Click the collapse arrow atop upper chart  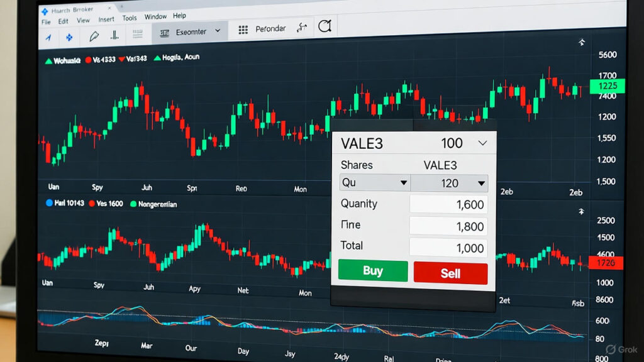pos(581,43)
